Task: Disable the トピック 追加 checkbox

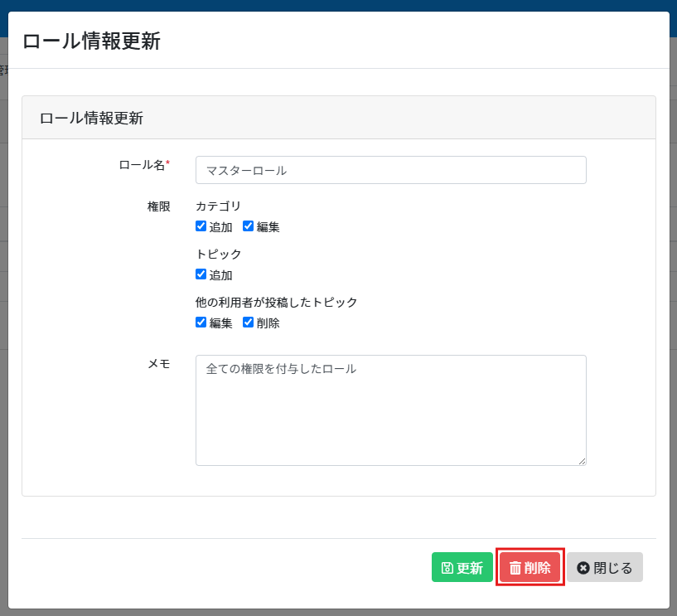Action: pyautogui.click(x=201, y=274)
